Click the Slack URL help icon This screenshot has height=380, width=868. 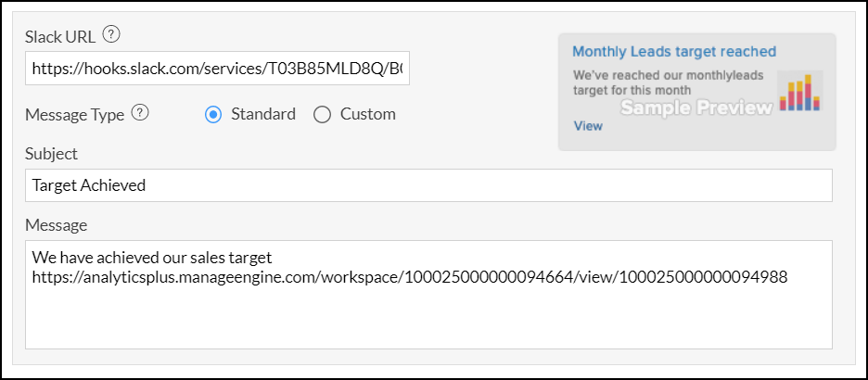[x=111, y=35]
